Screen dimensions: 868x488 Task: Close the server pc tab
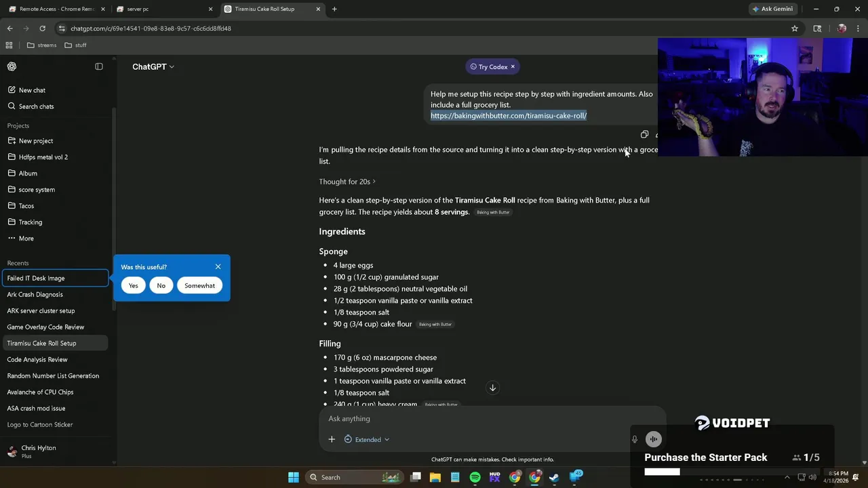[x=210, y=9]
